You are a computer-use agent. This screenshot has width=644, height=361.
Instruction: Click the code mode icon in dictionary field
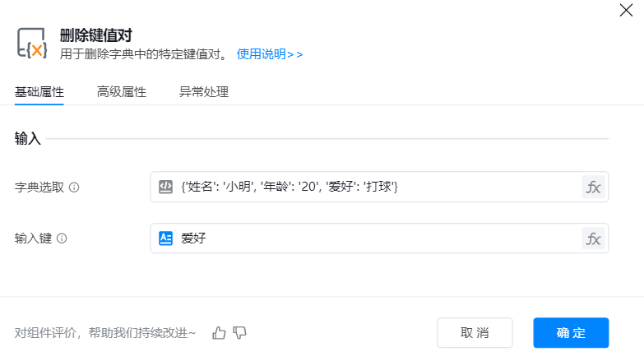(x=165, y=187)
